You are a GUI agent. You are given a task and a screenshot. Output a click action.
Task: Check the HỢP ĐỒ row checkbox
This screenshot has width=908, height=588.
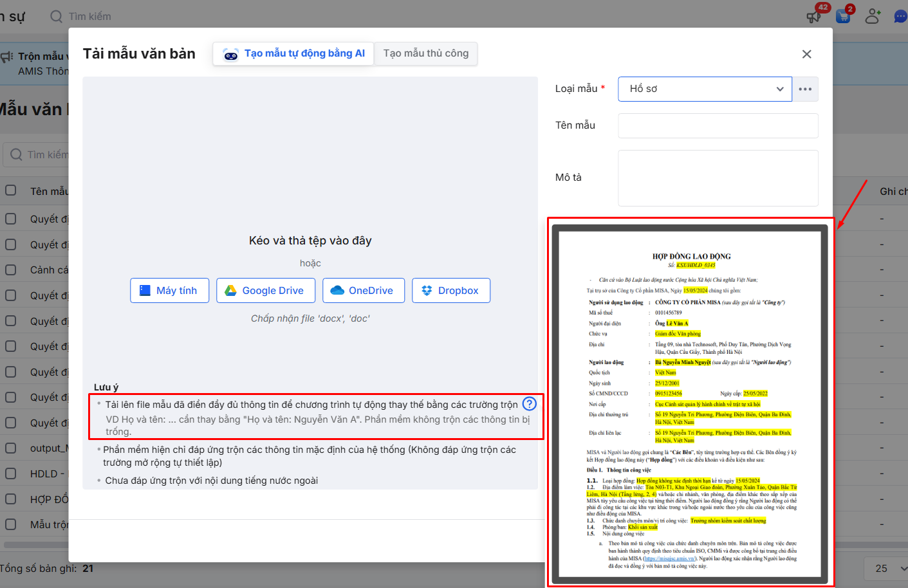pyautogui.click(x=11, y=499)
